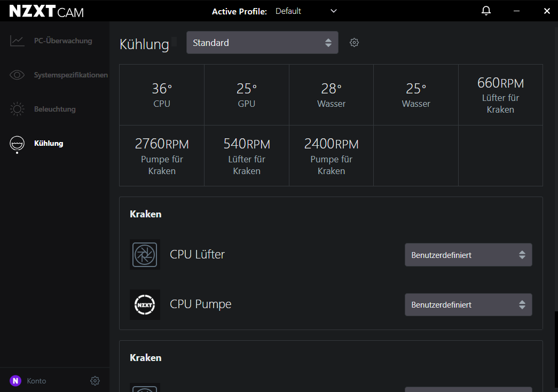Click the CPU Lüfter fan icon

(145, 254)
